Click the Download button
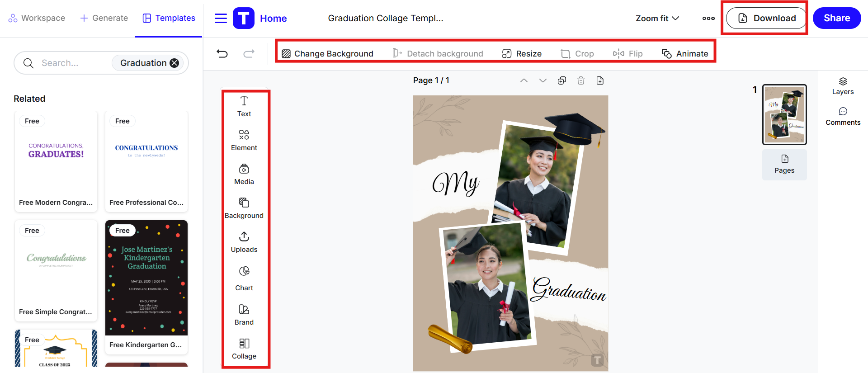 (766, 18)
